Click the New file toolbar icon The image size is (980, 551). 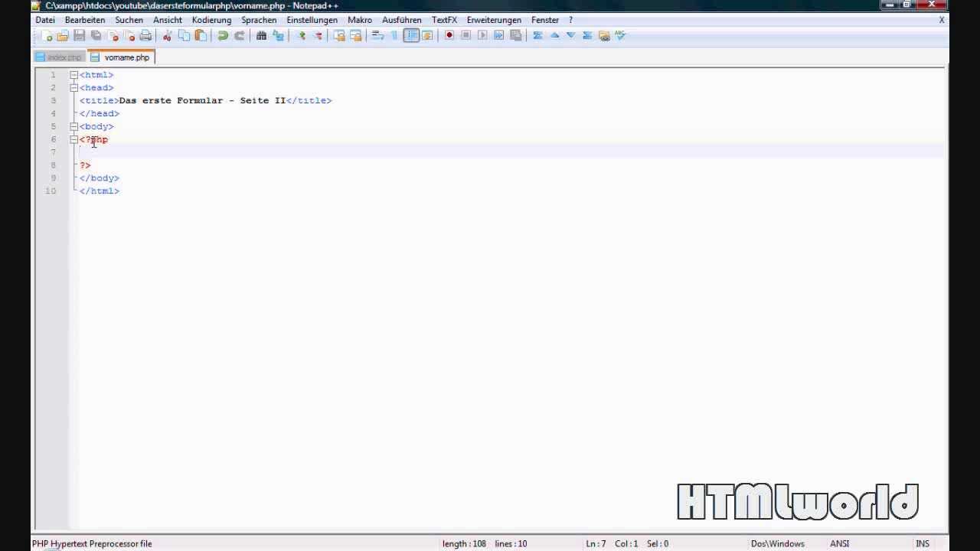(47, 36)
